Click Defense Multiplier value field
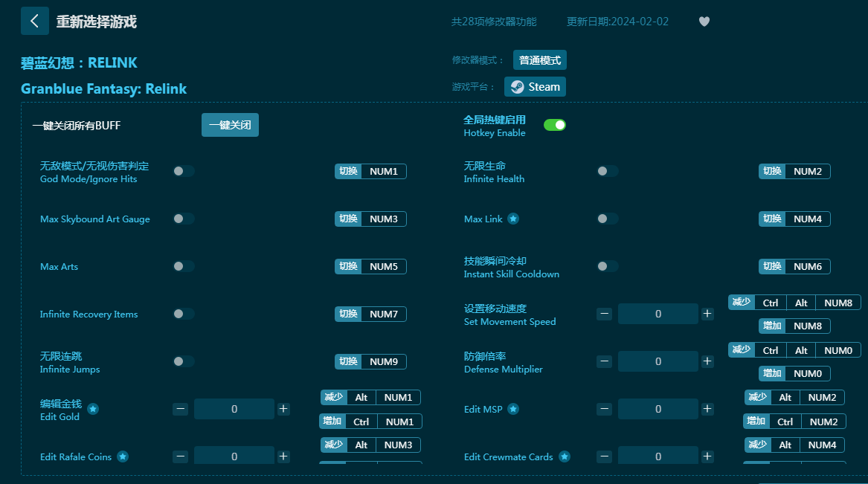The image size is (868, 484). pyautogui.click(x=658, y=361)
